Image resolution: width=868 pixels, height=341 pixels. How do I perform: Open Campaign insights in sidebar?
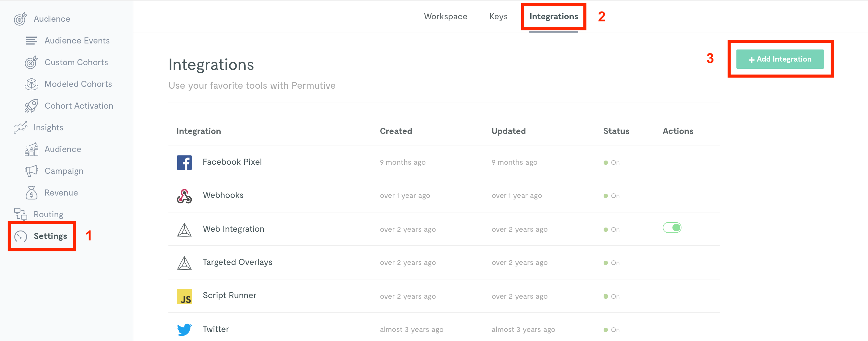coord(64,171)
